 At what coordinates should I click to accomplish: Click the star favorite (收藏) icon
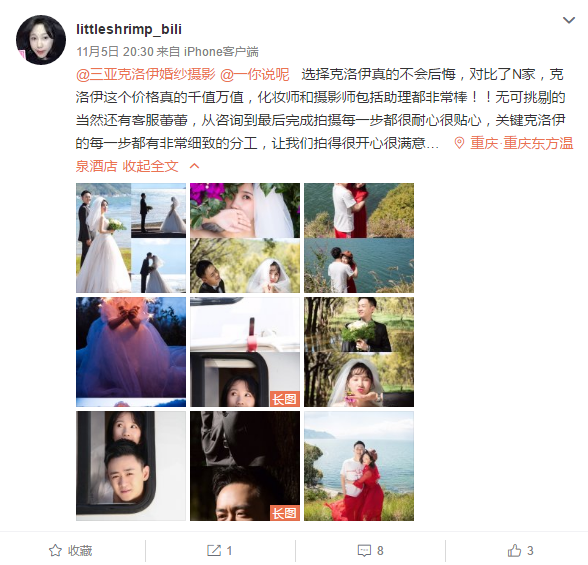click(55, 550)
